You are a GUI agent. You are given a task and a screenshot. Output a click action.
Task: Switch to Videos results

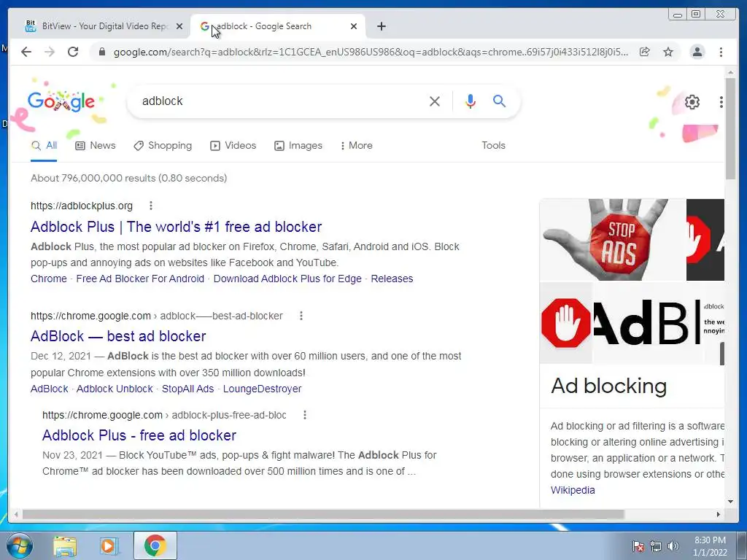pyautogui.click(x=233, y=146)
